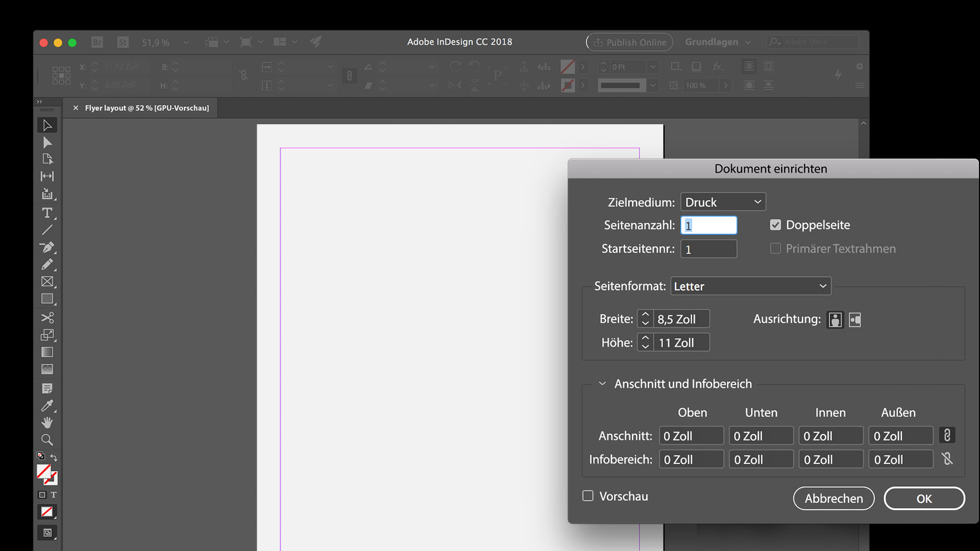The width and height of the screenshot is (980, 551).
Task: Click the Apply None color swatch
Action: tap(47, 512)
